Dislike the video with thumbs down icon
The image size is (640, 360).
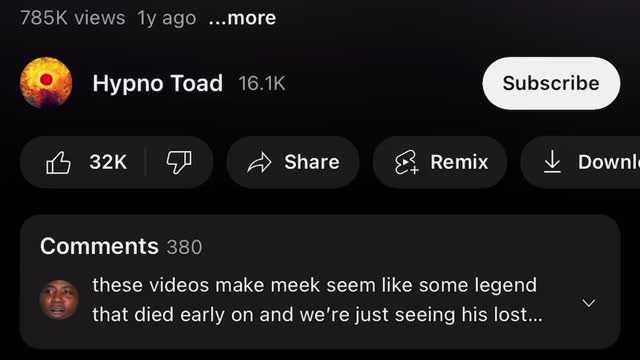pyautogui.click(x=179, y=162)
